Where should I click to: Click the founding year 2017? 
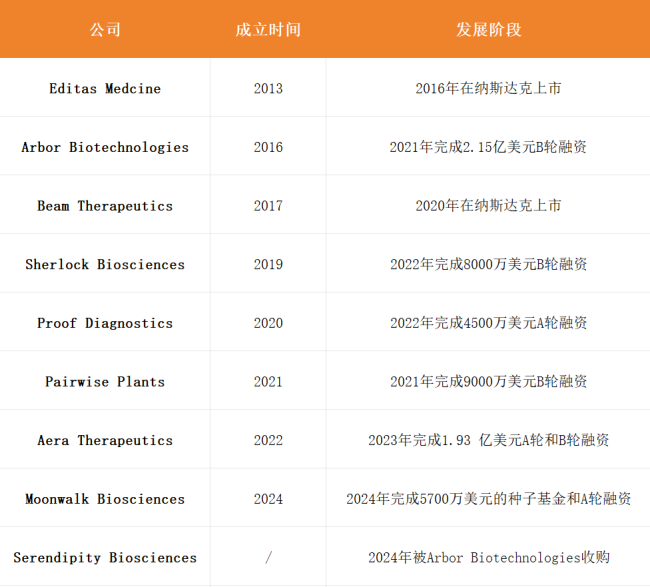click(268, 206)
